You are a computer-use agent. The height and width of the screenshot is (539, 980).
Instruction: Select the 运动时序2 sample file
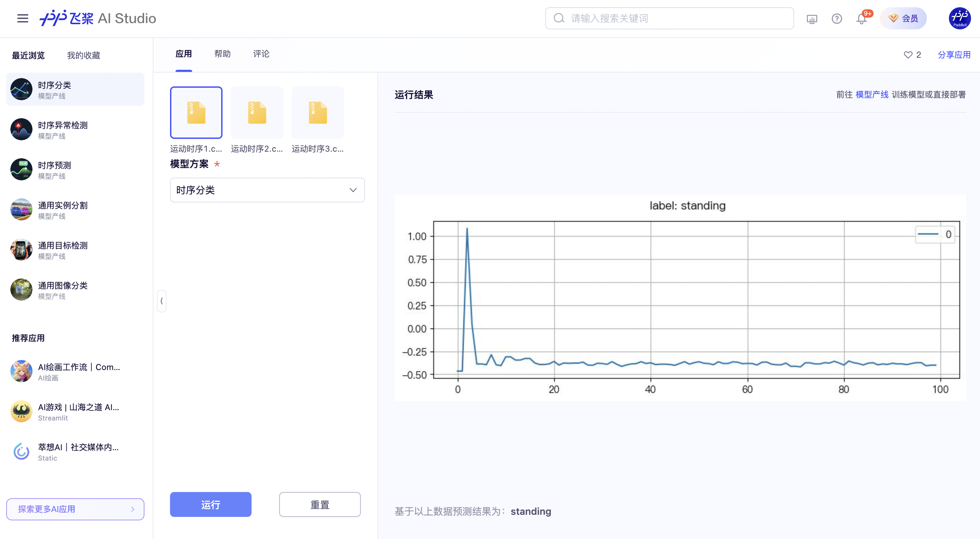257,113
